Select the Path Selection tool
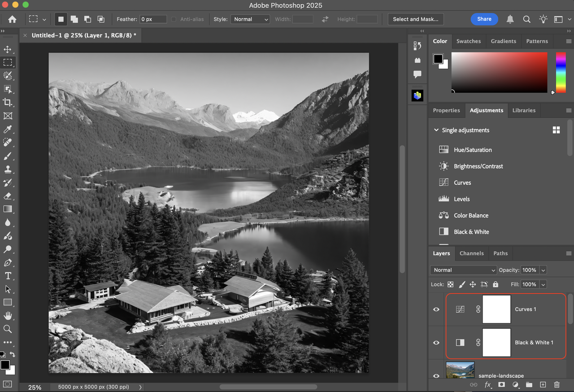The width and height of the screenshot is (574, 392). [8, 289]
